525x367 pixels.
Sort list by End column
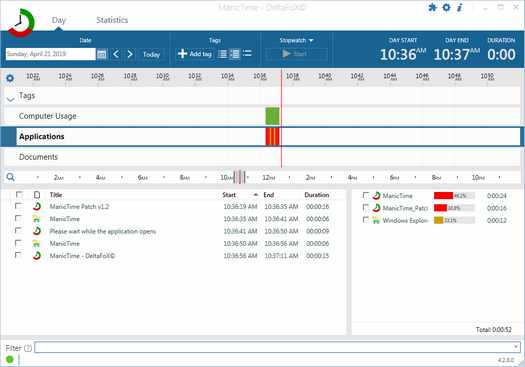tap(269, 195)
